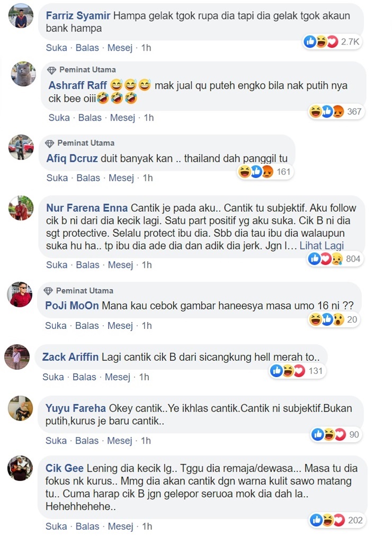Like Farriz Syamir's comment via Suka
The width and height of the screenshot is (392, 536).
tap(56, 48)
